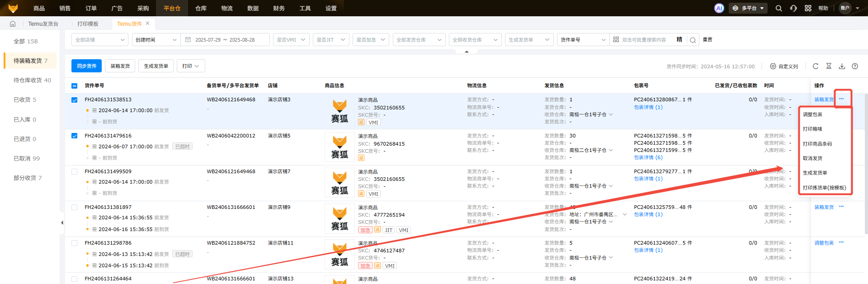Screen dimensions: 868x284
Task: Toggle the select-all header checkbox
Action: (75, 85)
